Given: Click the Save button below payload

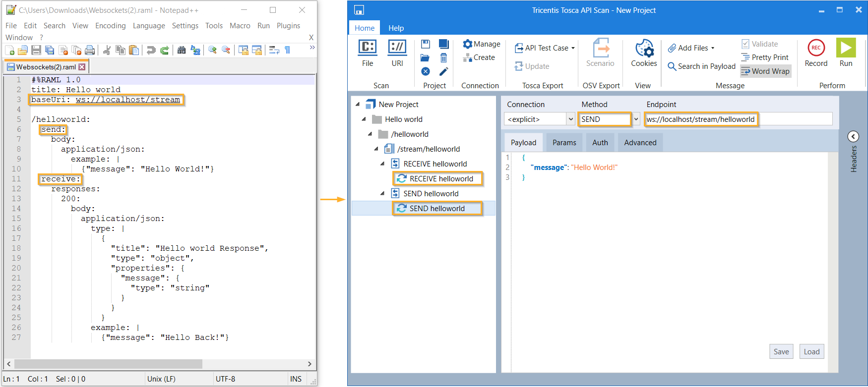Looking at the screenshot, I should (781, 352).
